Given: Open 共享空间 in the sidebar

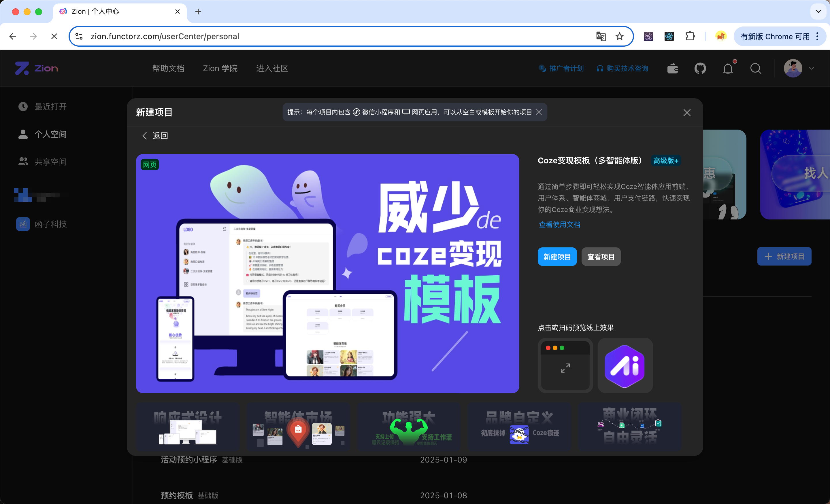Looking at the screenshot, I should 50,162.
